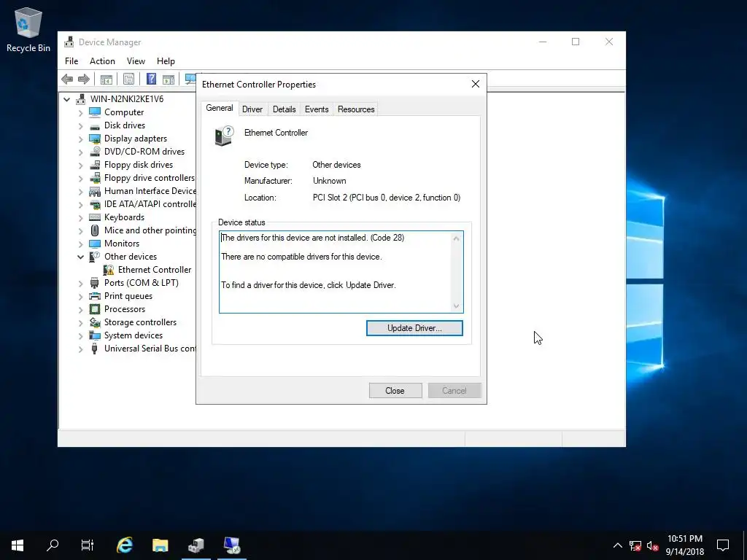Click the network status tray icon
This screenshot has width=747, height=560.
(x=635, y=545)
